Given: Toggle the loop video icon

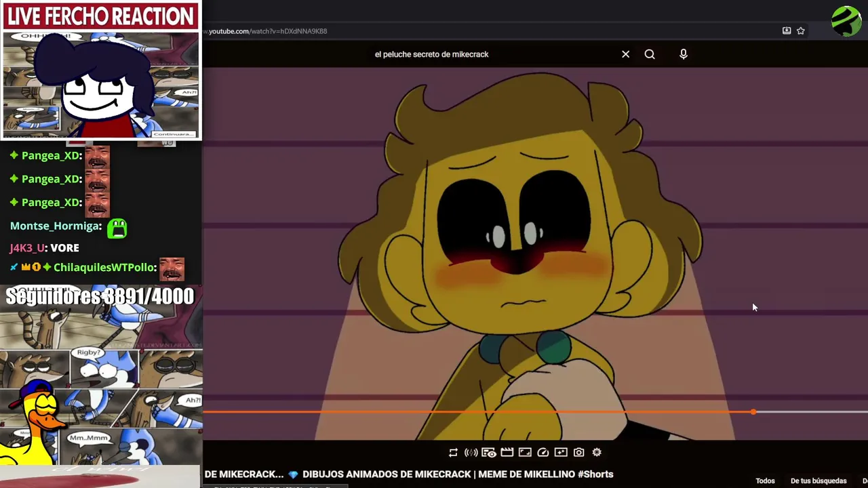Looking at the screenshot, I should [x=453, y=452].
